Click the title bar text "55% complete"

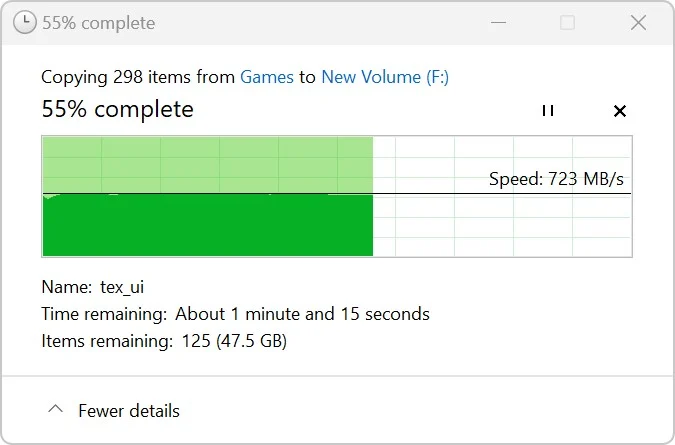pyautogui.click(x=98, y=23)
